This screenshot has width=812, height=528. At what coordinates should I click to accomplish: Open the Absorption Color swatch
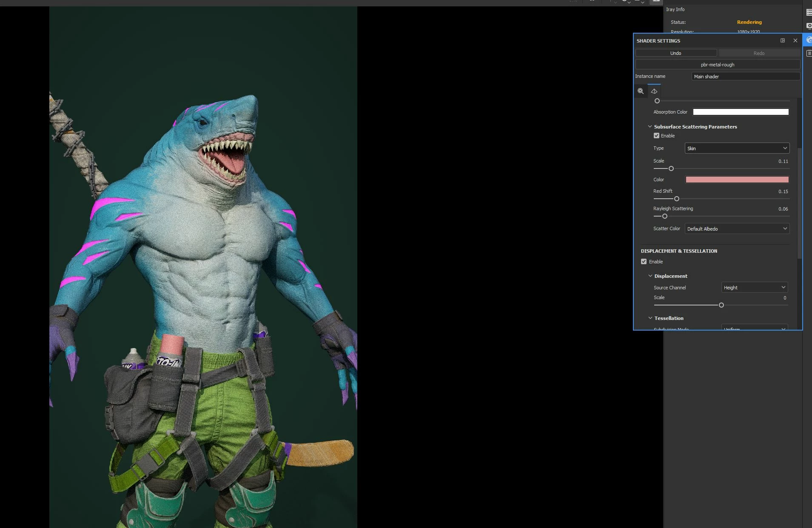[x=741, y=112]
